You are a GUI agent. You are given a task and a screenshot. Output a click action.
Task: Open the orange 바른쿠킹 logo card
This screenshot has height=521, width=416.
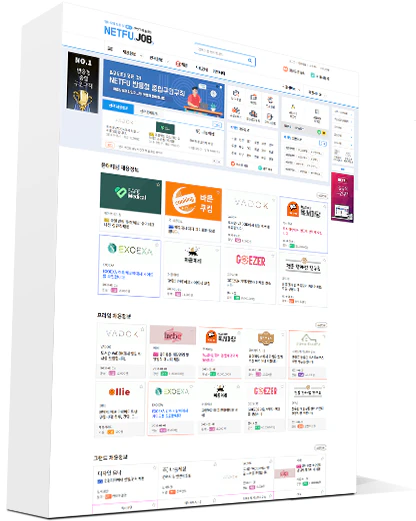tap(193, 201)
